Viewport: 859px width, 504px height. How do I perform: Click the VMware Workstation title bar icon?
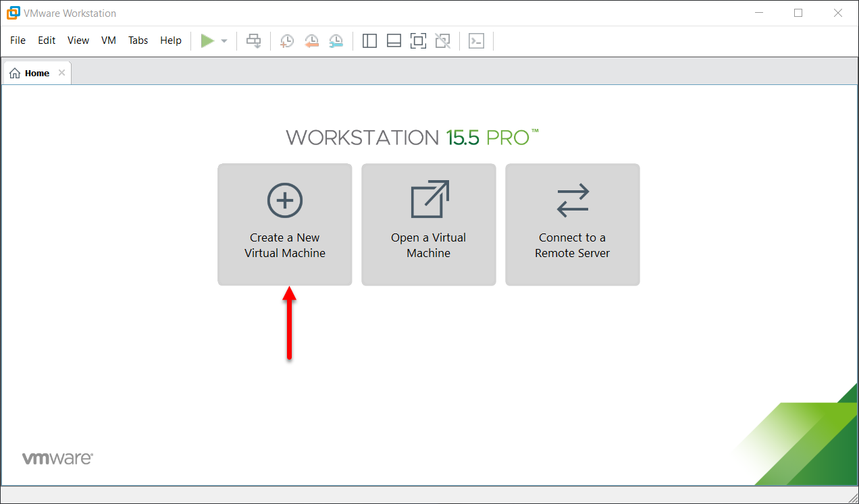(13, 13)
